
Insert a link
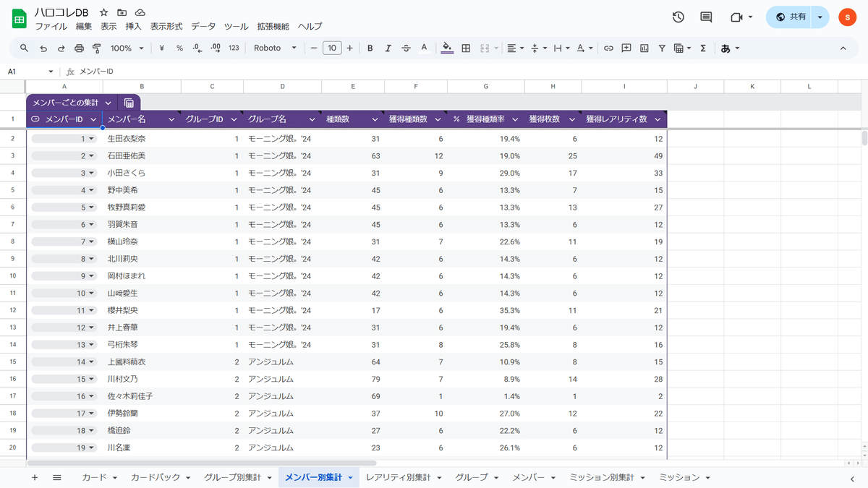pyautogui.click(x=608, y=48)
